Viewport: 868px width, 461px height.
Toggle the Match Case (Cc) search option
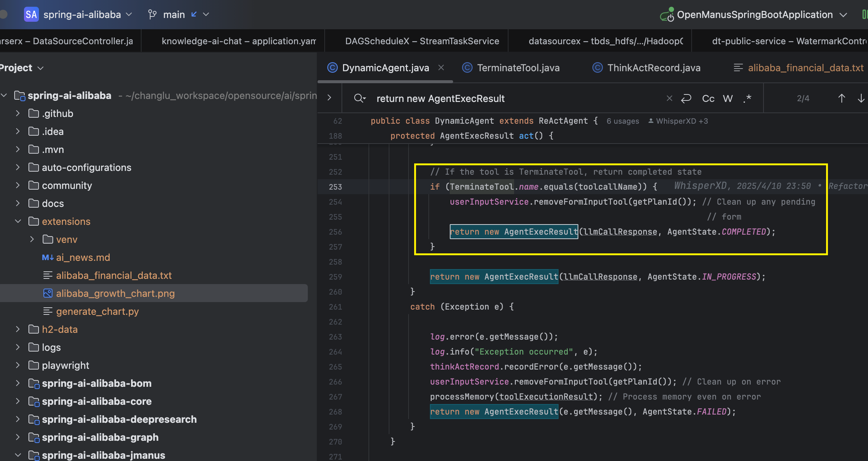708,99
